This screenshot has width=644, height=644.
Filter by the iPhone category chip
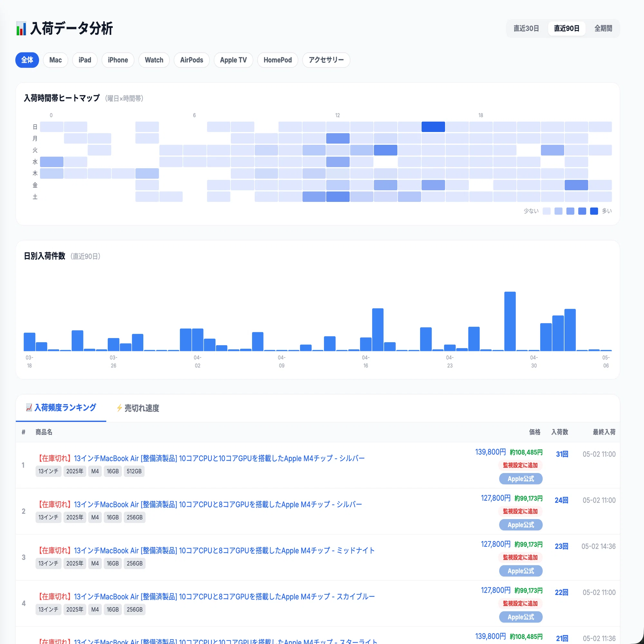118,60
